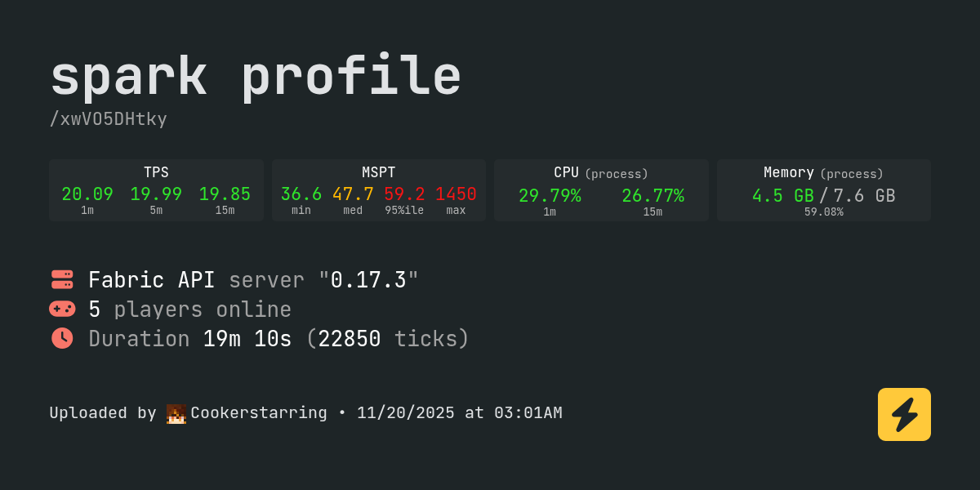Click the 15m CPU usage 26.77%
The width and height of the screenshot is (980, 490).
click(x=653, y=196)
